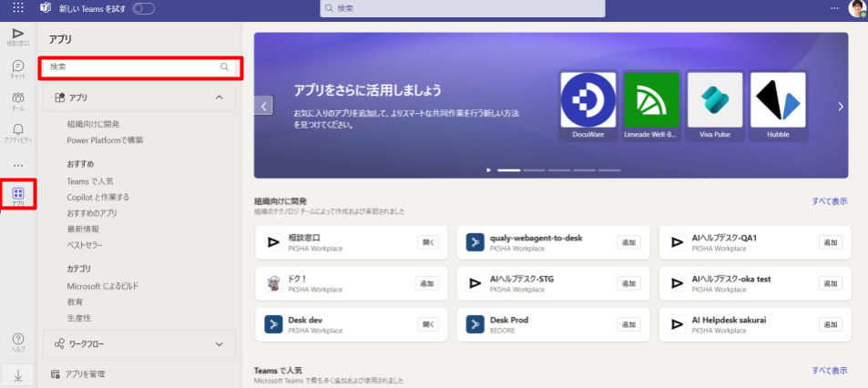Click the DocuWare app tile
Screen dimensions: 868x388
[x=587, y=106]
